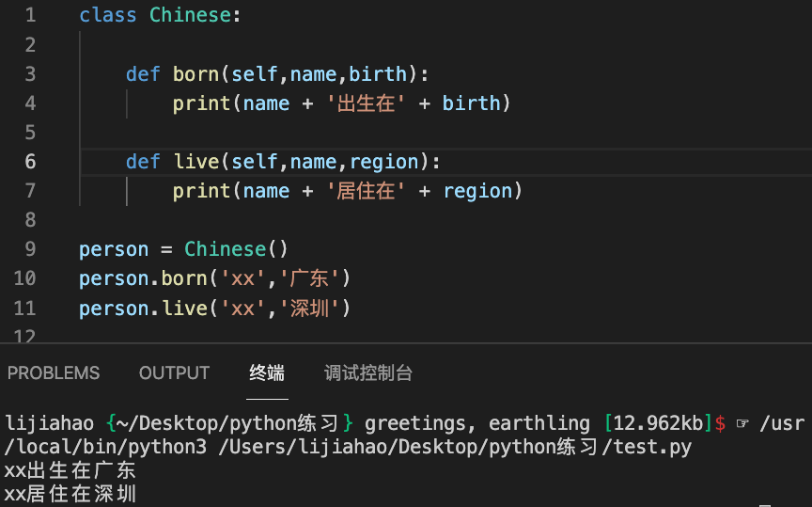This screenshot has width=812, height=507.
Task: Click line number 3 in the gutter
Action: (x=31, y=73)
